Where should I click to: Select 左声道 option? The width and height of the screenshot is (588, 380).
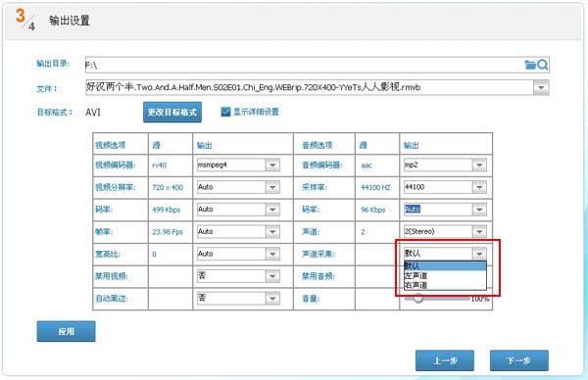[445, 275]
